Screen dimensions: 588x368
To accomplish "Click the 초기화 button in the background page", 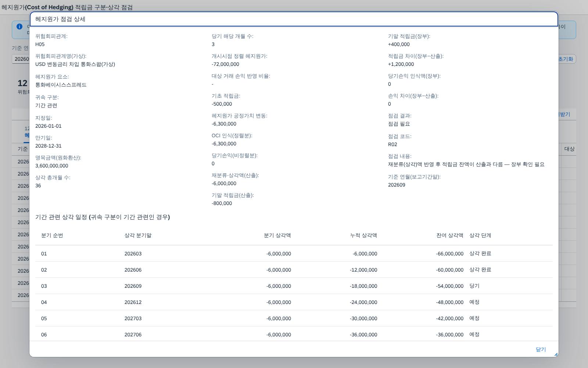I will pos(566,59).
